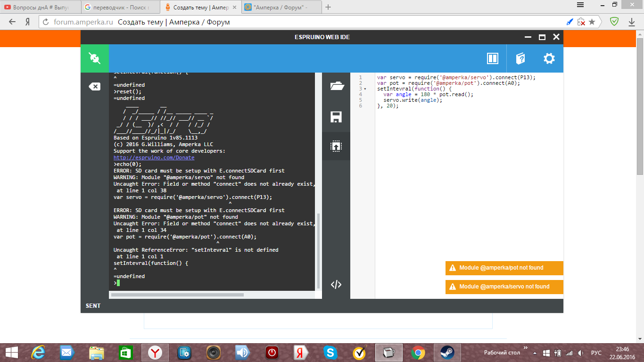The image size is (644, 362).
Task: Bookmark page with star icon
Action: (x=592, y=22)
